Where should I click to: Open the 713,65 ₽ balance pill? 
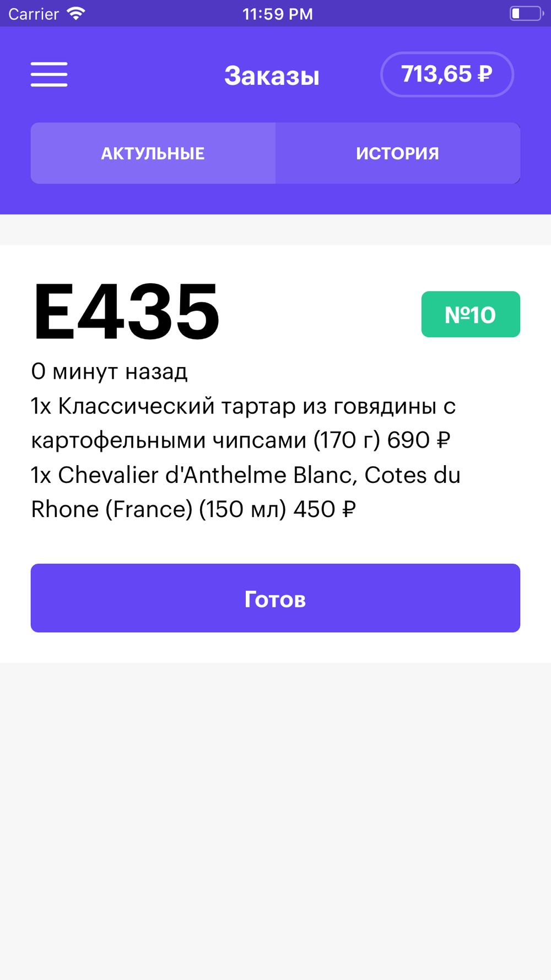(x=447, y=74)
